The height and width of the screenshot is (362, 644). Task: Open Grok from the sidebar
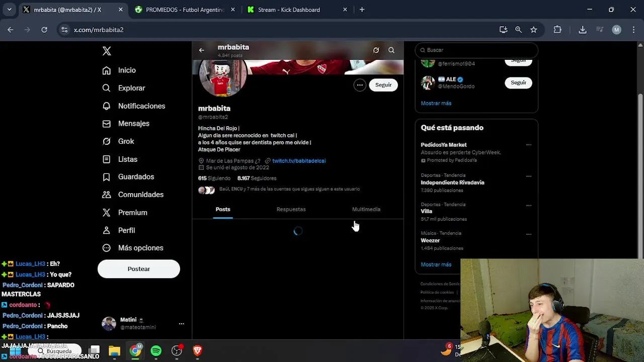click(x=118, y=141)
